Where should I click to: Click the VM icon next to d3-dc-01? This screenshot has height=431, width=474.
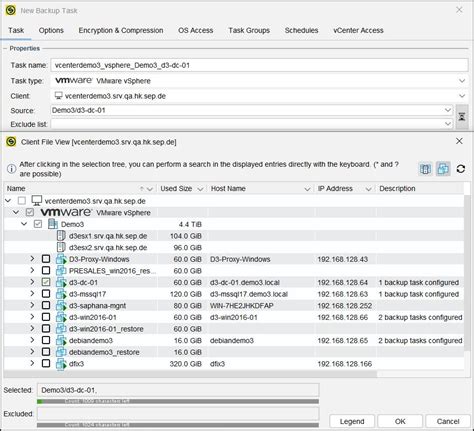[x=61, y=283]
